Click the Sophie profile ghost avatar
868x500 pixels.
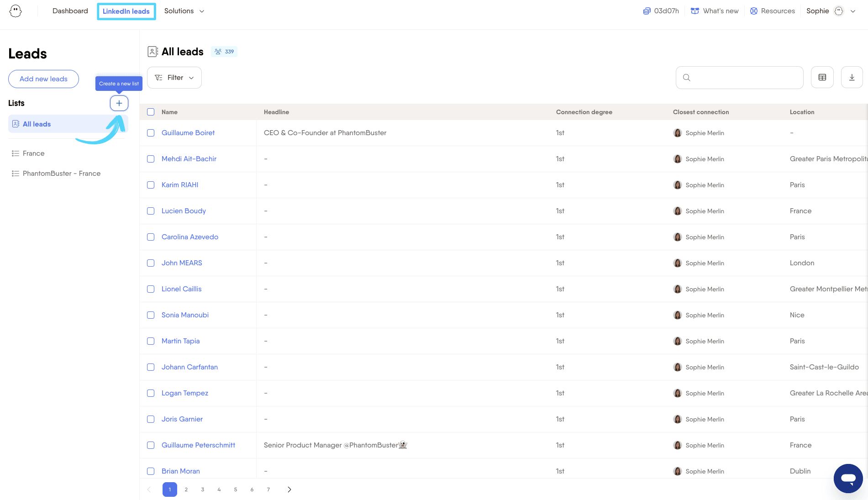[x=839, y=11]
